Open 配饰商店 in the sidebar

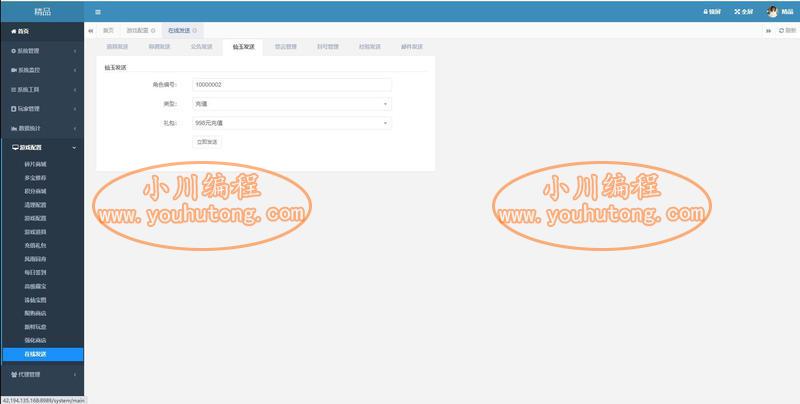35,313
